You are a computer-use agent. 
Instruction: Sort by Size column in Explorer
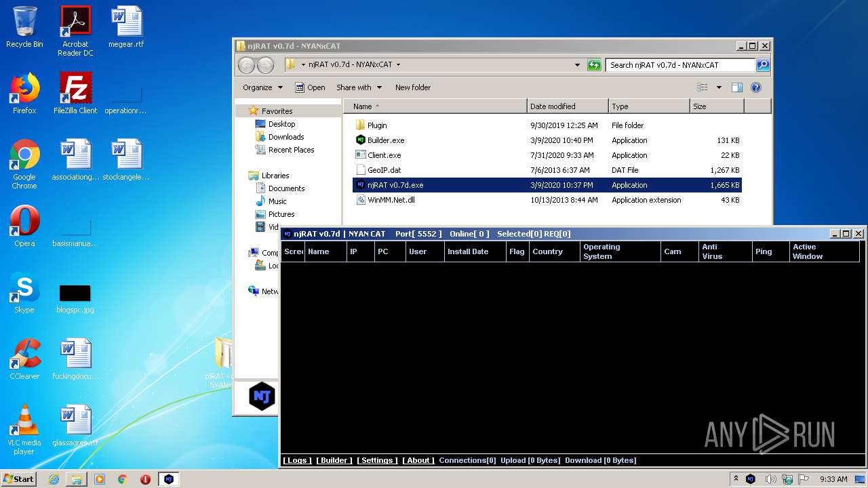[x=717, y=106]
